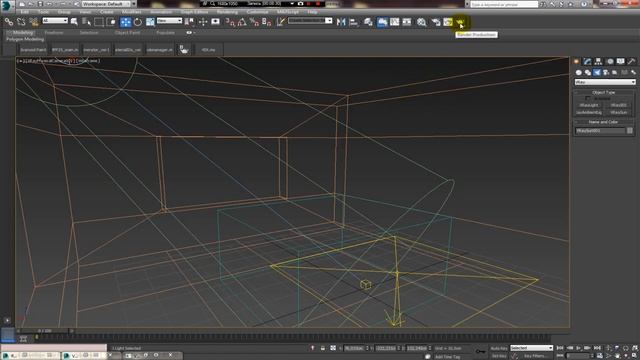Open the Schematic View
The width and height of the screenshot is (640, 360).
tap(407, 22)
